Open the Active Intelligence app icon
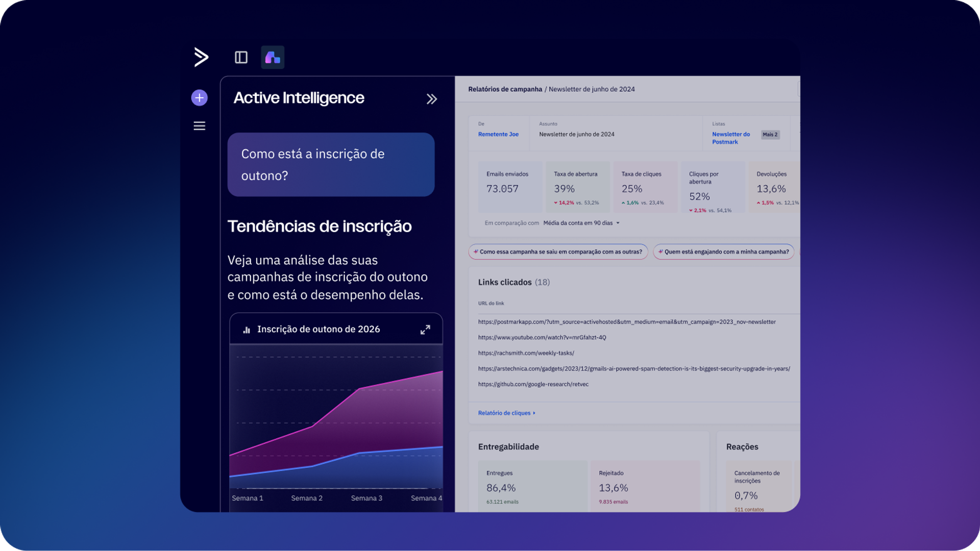Image resolution: width=980 pixels, height=551 pixels. tap(273, 57)
